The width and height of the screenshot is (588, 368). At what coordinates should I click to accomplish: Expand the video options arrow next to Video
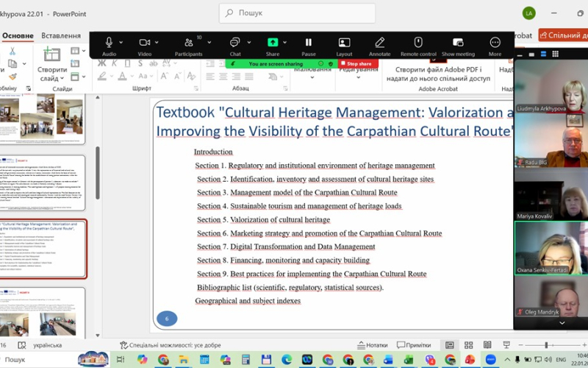pyautogui.click(x=158, y=43)
